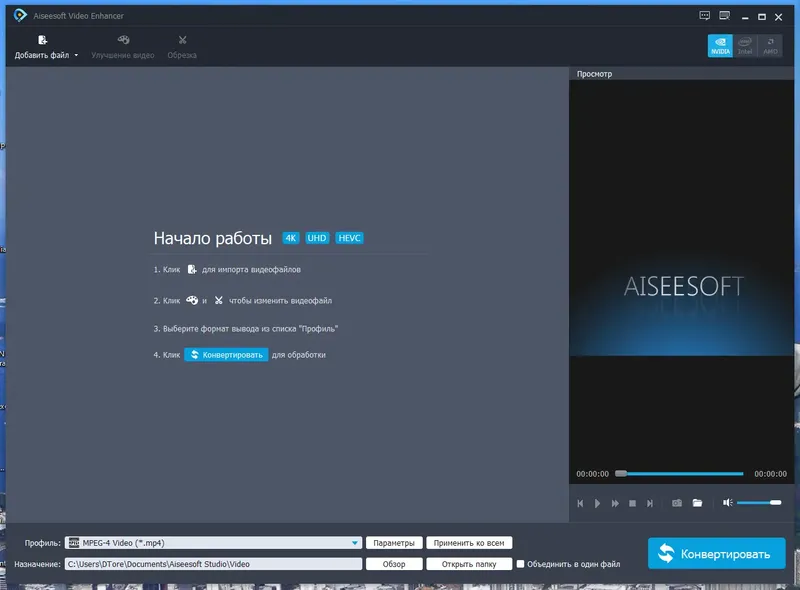
Task: Click the feedback icon in the title bar
Action: (705, 16)
